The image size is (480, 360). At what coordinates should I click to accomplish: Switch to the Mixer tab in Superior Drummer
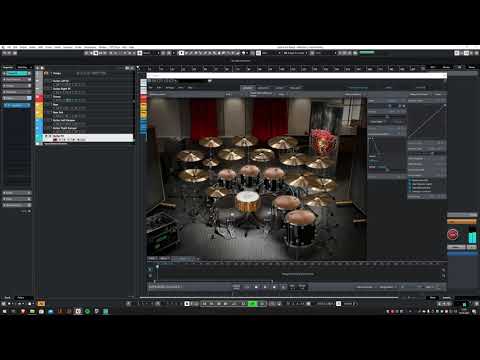click(x=279, y=88)
